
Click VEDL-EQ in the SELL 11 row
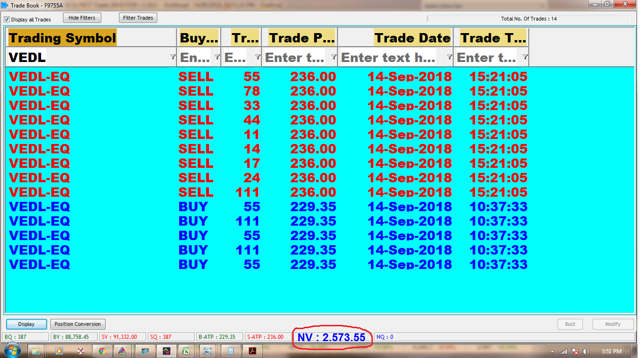tap(39, 134)
